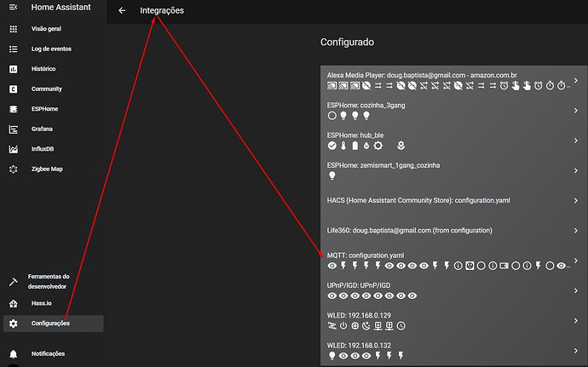Expand UPnP/IGD integration chevron

576,290
